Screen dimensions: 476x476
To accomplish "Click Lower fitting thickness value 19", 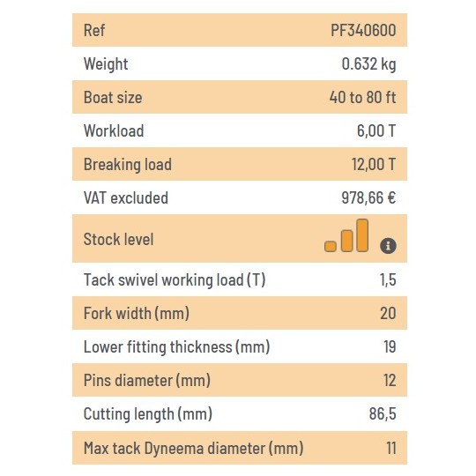I will point(390,346).
